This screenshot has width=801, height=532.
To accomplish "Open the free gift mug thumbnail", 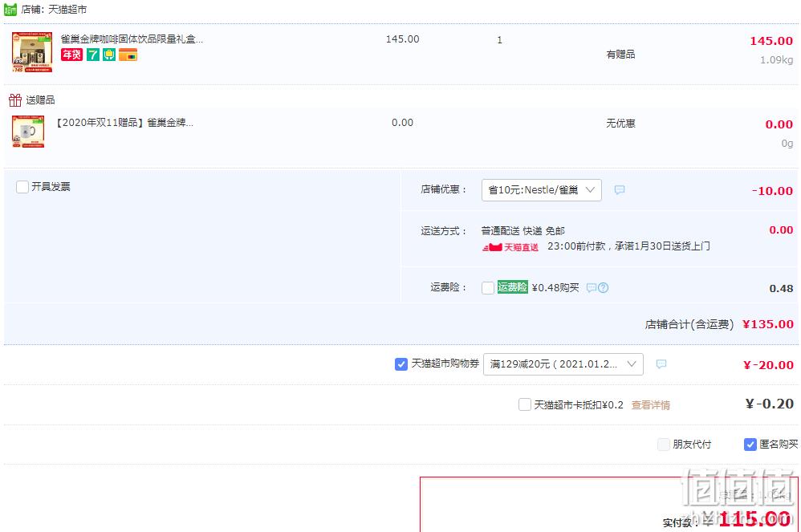I will (x=28, y=132).
